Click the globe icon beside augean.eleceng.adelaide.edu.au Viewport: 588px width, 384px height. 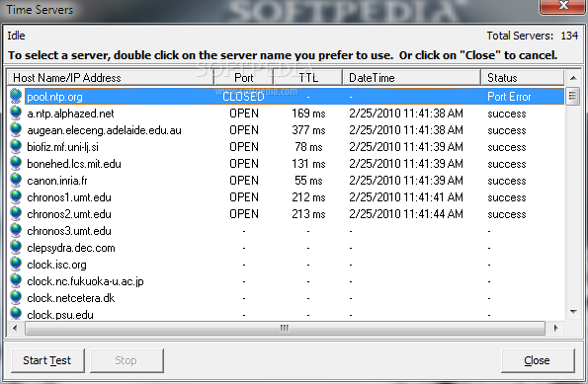tap(16, 129)
